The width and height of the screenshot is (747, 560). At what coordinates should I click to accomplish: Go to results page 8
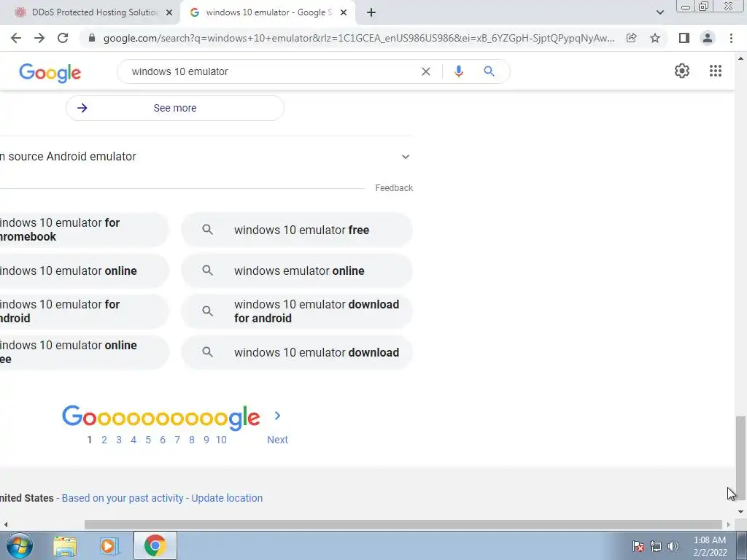tap(192, 440)
